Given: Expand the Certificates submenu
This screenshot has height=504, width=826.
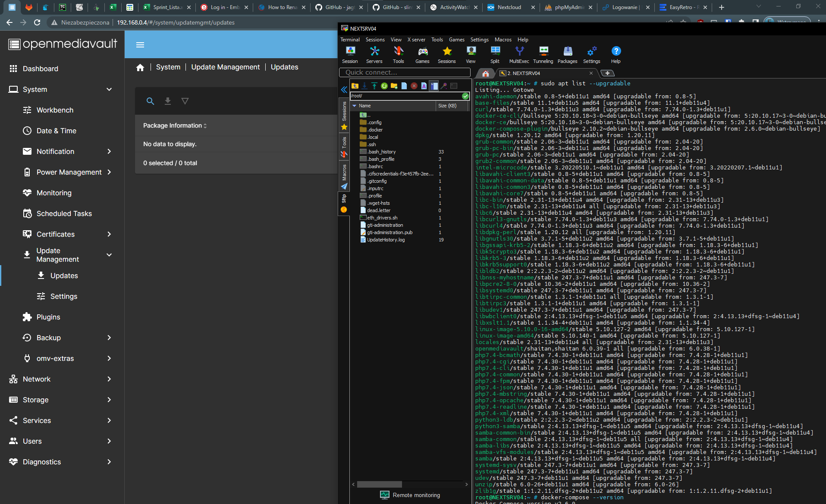Looking at the screenshot, I should click(x=109, y=234).
